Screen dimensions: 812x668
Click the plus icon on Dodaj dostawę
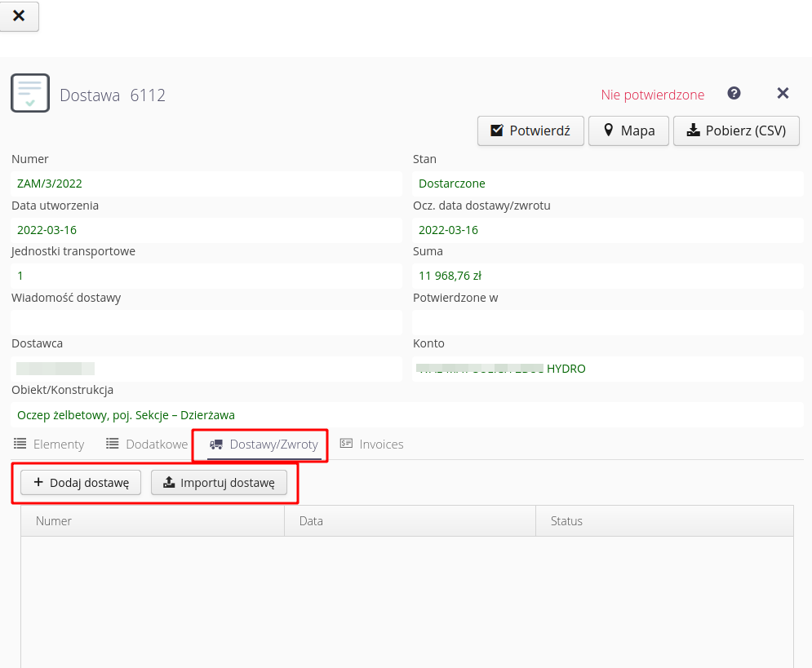pos(38,482)
